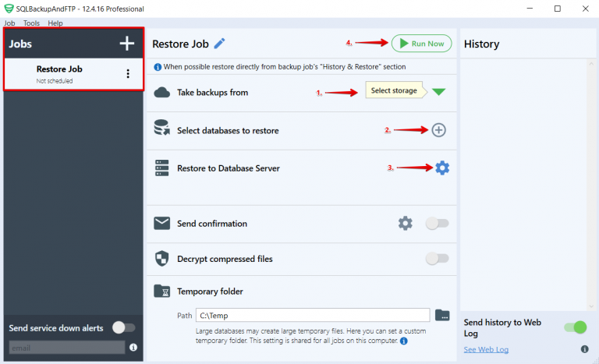
Task: Click info icon beside service alerts email
Action: (133, 347)
